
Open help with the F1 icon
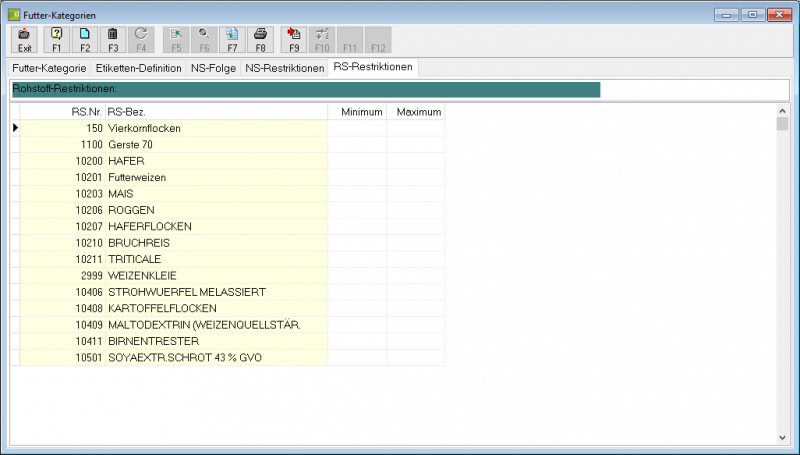pos(57,40)
